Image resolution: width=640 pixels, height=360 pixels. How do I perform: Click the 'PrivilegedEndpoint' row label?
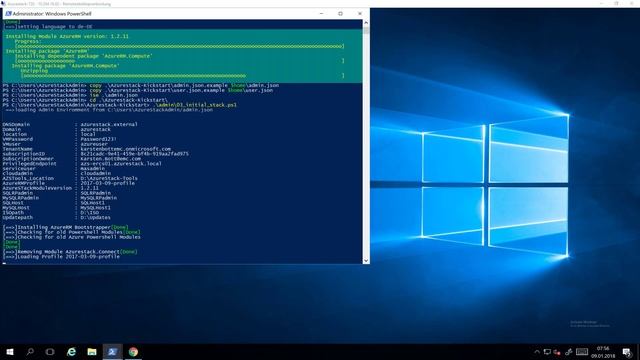pos(29,164)
